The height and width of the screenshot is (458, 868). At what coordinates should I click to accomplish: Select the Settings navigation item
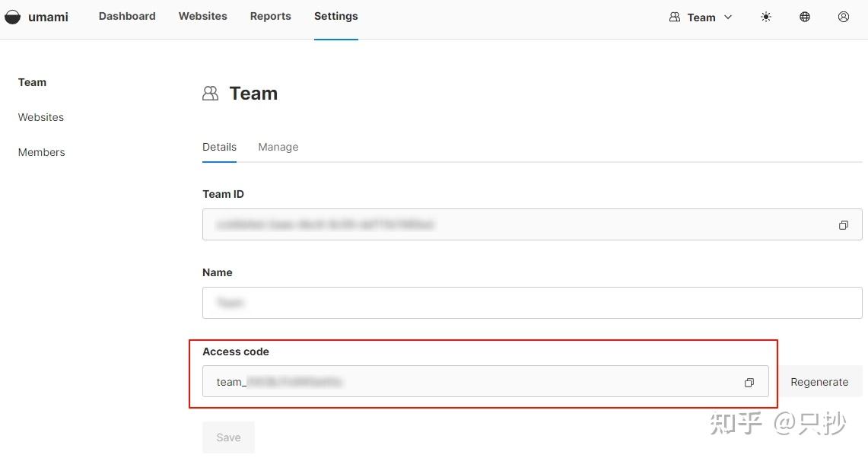pyautogui.click(x=336, y=16)
